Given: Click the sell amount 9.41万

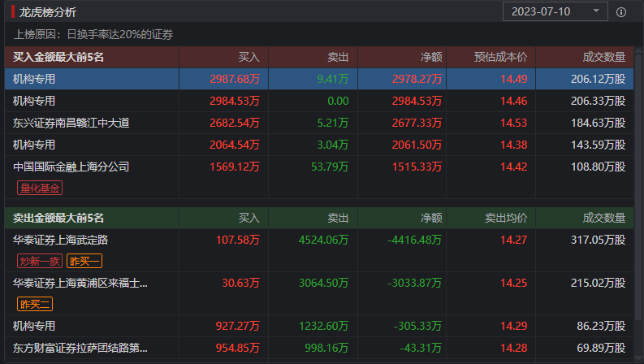Looking at the screenshot, I should tap(333, 79).
